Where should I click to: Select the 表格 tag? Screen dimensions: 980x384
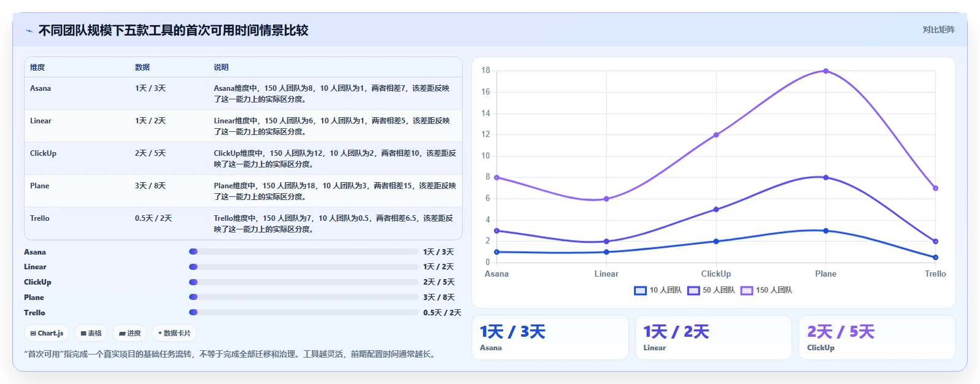[91, 333]
